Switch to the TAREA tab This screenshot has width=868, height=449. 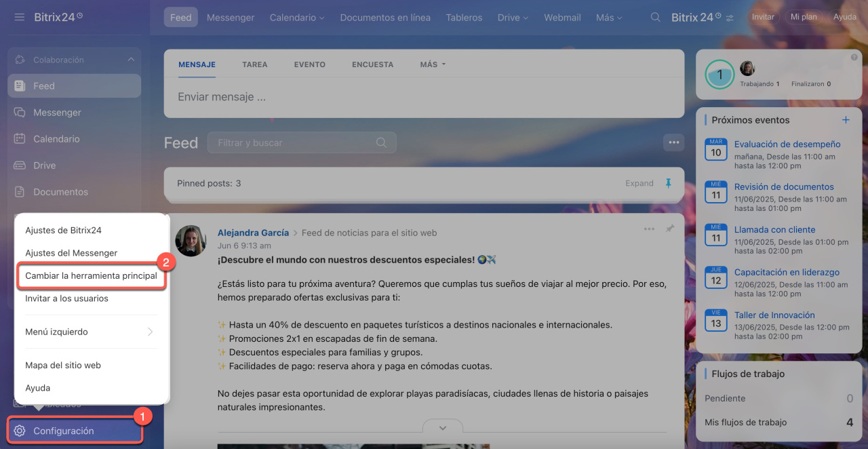(x=254, y=64)
